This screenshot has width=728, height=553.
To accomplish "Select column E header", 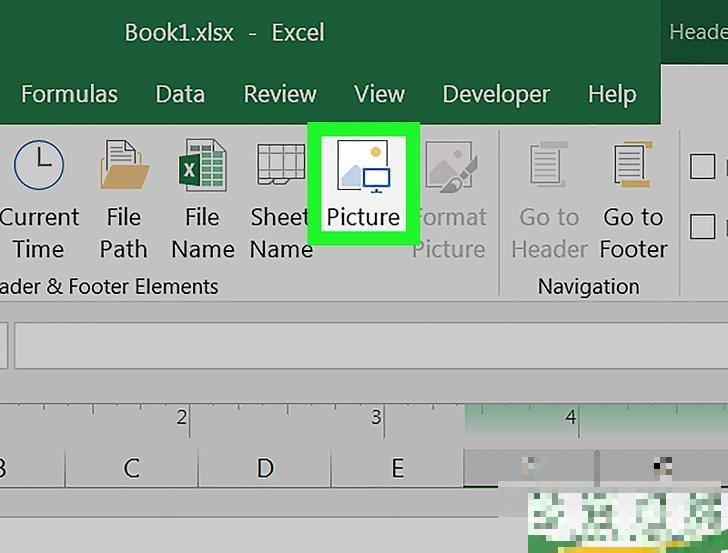I will pyautogui.click(x=397, y=467).
